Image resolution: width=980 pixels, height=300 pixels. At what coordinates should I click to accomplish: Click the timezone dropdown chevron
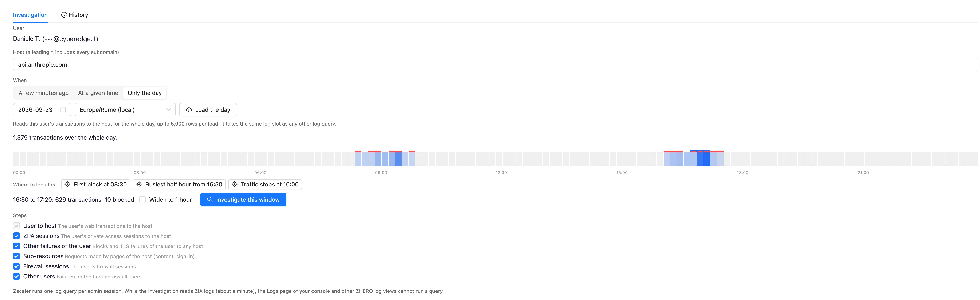point(168,110)
